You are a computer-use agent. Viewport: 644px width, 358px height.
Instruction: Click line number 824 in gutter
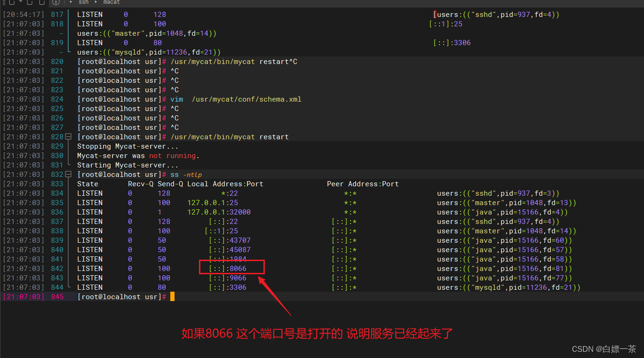tap(57, 99)
